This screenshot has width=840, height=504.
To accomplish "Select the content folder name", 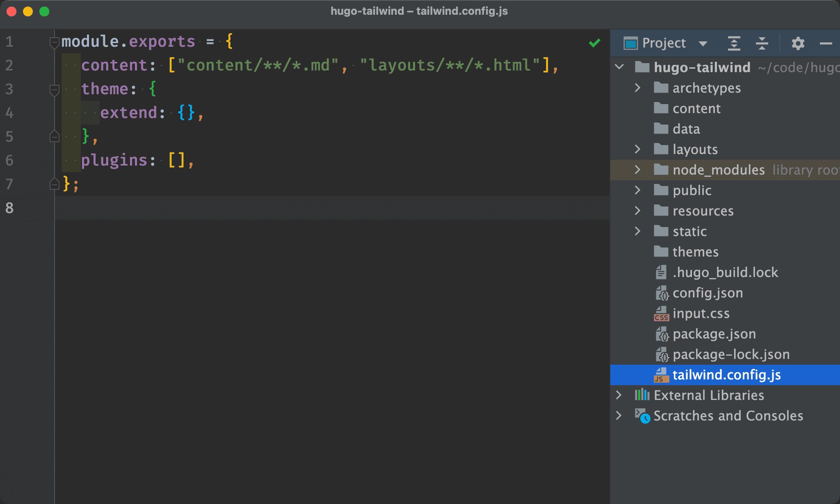I will click(696, 109).
